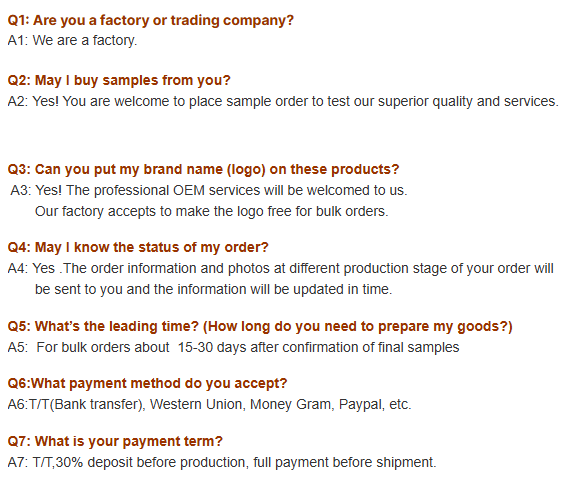Select the A1 'We are a factory' answer
This screenshot has width=588, height=481.
(x=72, y=40)
